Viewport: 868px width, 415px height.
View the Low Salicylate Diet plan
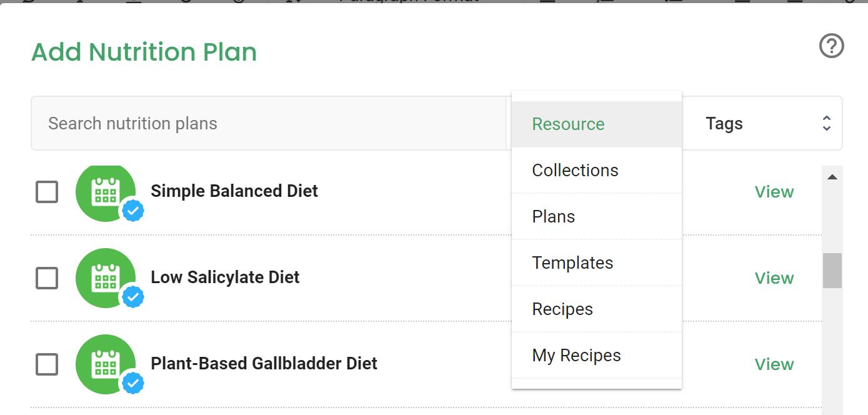point(774,278)
